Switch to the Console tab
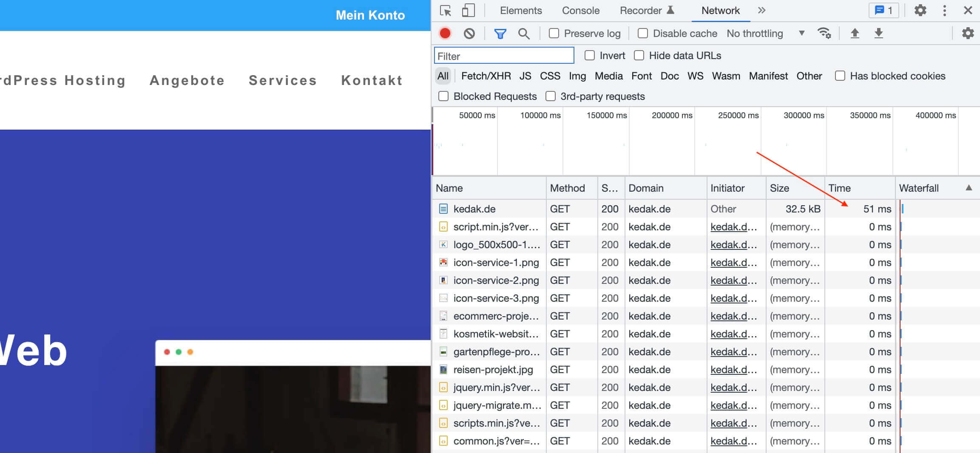The height and width of the screenshot is (453, 980). point(580,10)
